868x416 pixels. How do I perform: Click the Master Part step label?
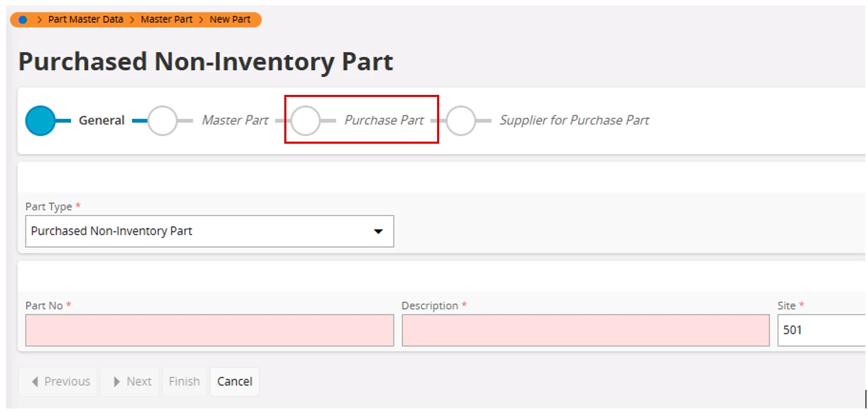(235, 120)
